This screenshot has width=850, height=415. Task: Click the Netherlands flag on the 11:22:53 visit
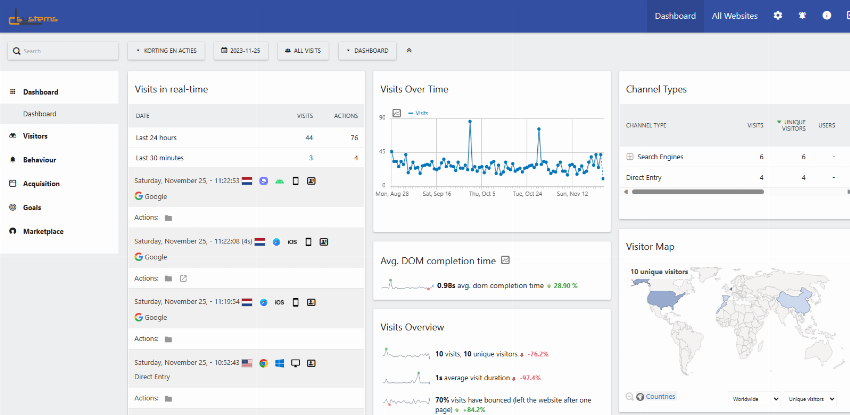click(x=247, y=181)
